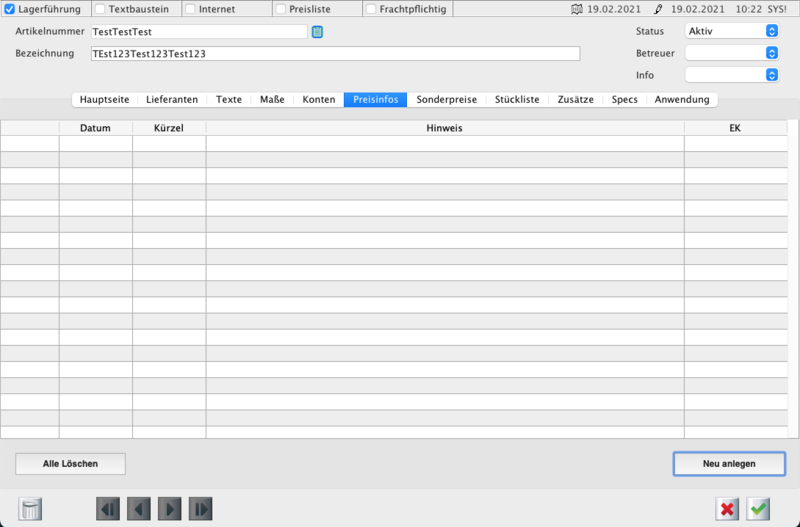
Task: Expand the Betreuer dropdown
Action: 732,53
